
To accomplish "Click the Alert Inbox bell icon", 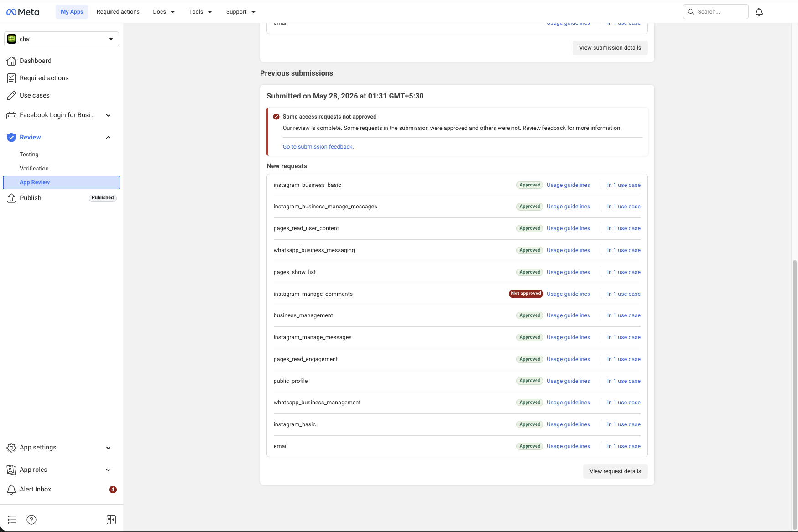I will (x=11, y=489).
